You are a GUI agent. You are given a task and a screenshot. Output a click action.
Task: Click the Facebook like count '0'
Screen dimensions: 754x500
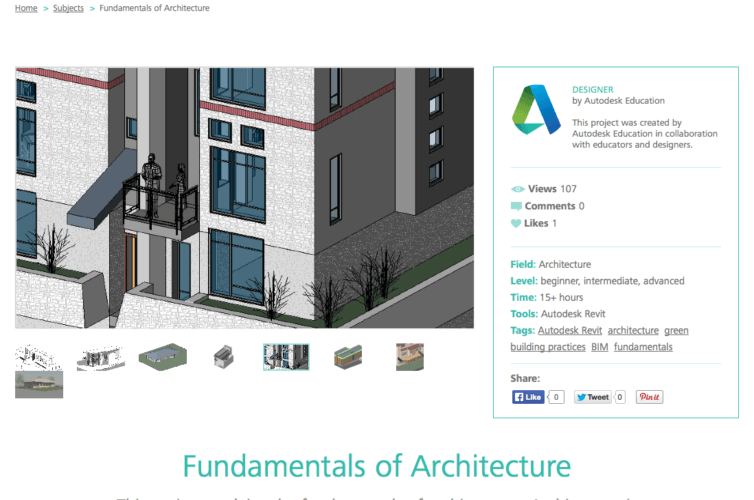point(556,397)
